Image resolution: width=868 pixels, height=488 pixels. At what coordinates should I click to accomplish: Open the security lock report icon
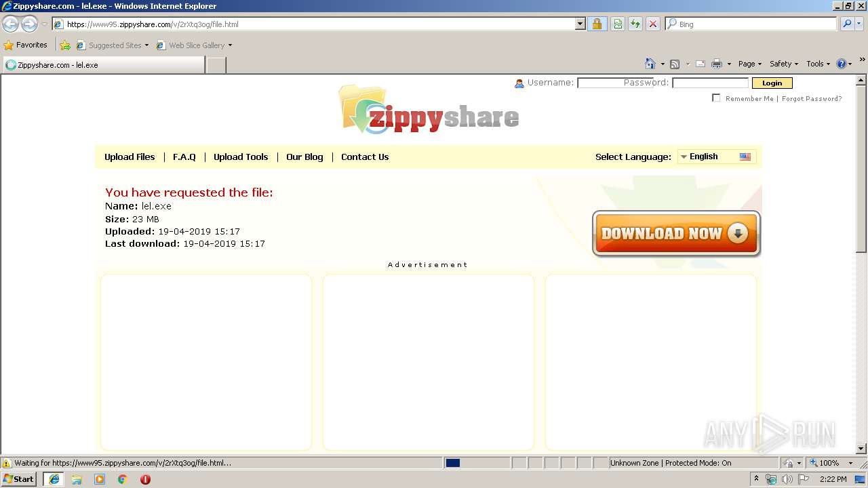(x=597, y=24)
